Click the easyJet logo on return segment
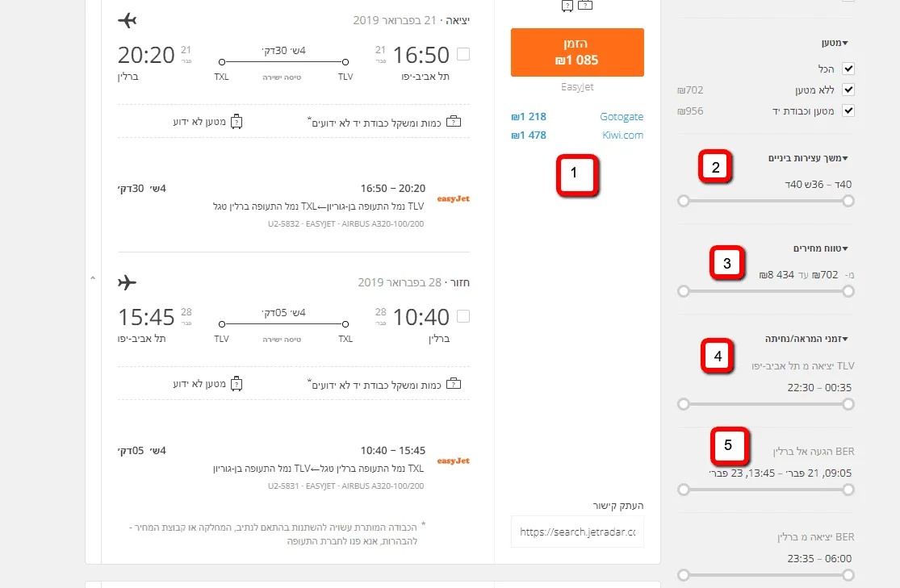Viewport: 900px width, 588px height. coord(453,461)
